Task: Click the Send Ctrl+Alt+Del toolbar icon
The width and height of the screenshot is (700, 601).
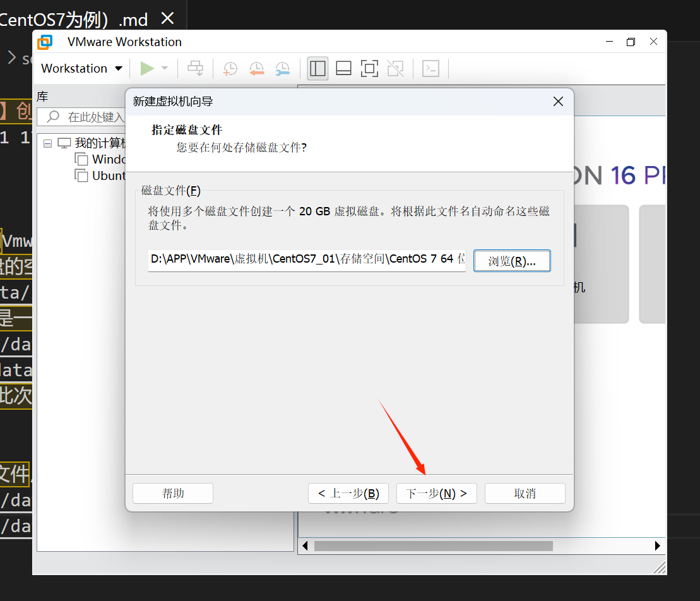Action: click(195, 68)
